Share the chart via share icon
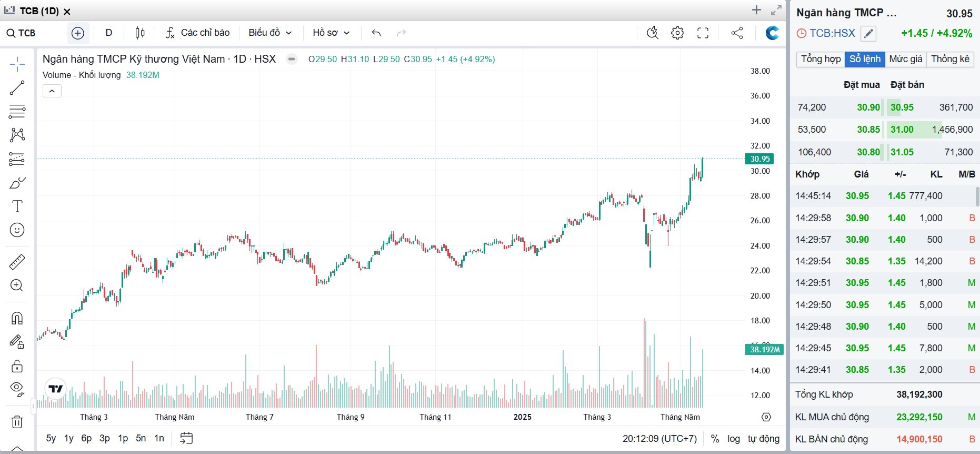This screenshot has width=980, height=454. point(737,33)
